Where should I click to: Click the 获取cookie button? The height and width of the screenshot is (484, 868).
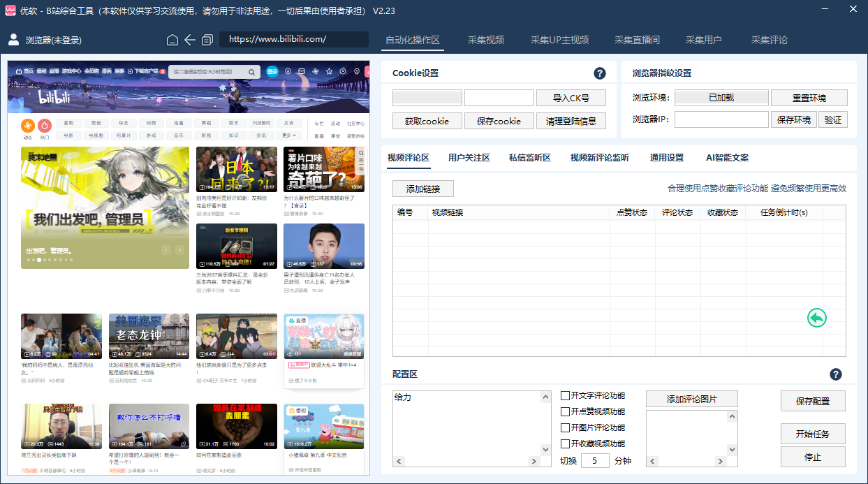[427, 121]
